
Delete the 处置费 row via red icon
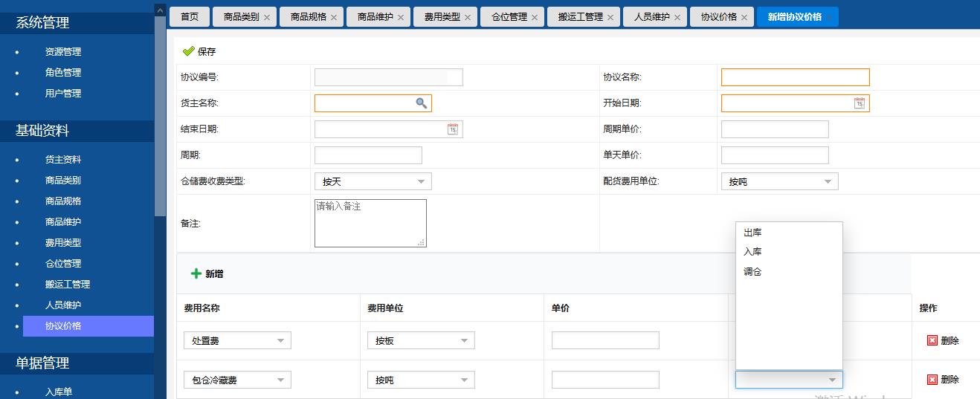932,340
